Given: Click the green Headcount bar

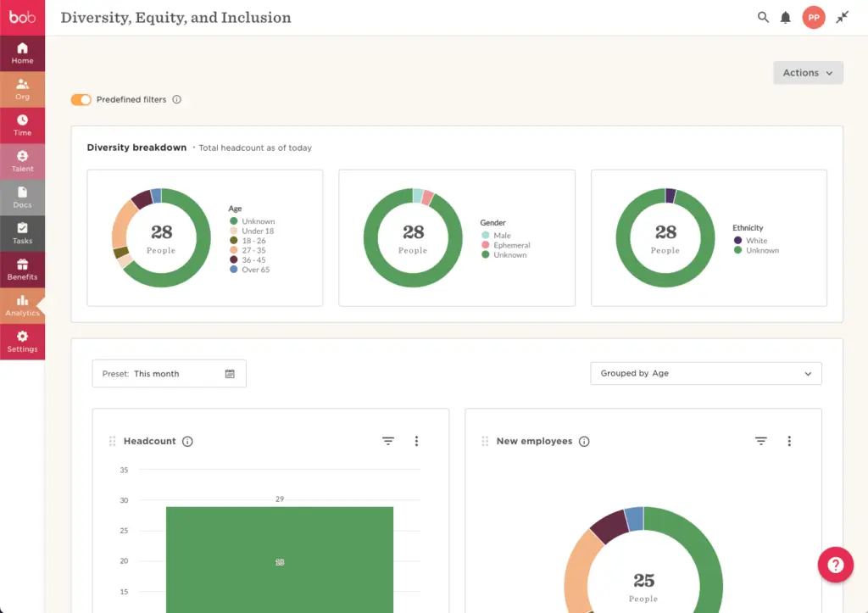Looking at the screenshot, I should (x=280, y=560).
